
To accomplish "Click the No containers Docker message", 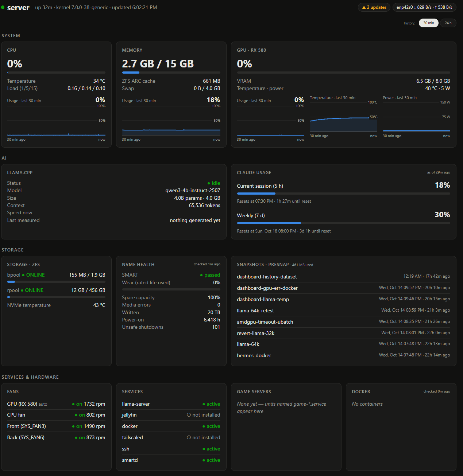I will (x=367, y=404).
